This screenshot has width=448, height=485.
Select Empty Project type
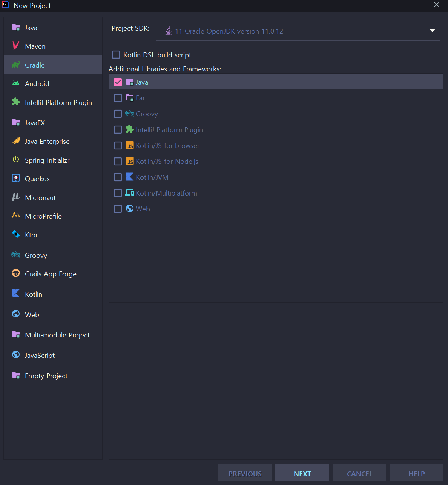(x=53, y=376)
